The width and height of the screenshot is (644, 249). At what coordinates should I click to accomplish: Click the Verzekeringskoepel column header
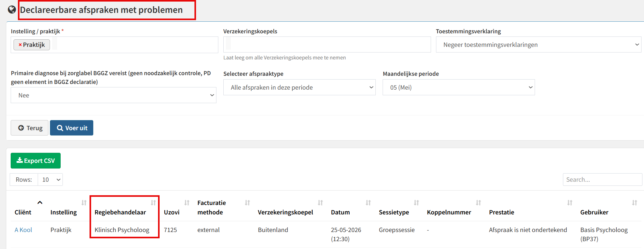click(x=285, y=212)
